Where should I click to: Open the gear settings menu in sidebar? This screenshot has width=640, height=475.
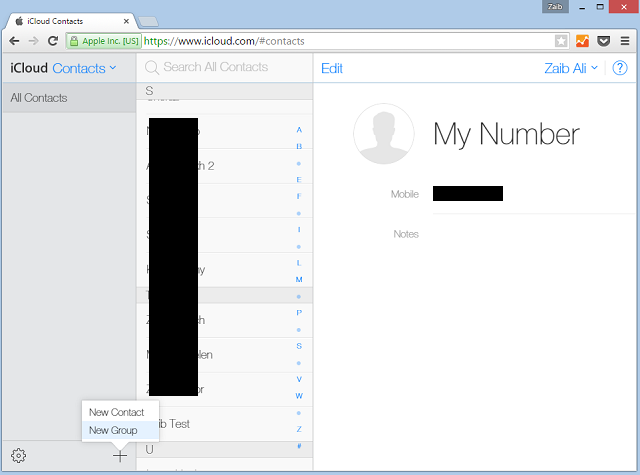[18, 455]
